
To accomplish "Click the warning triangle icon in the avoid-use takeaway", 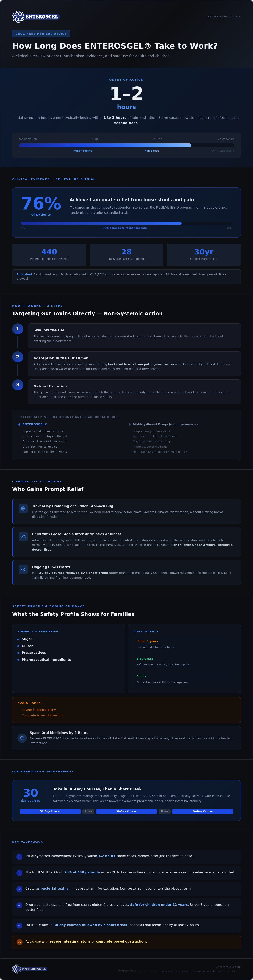I will pyautogui.click(x=19, y=942).
